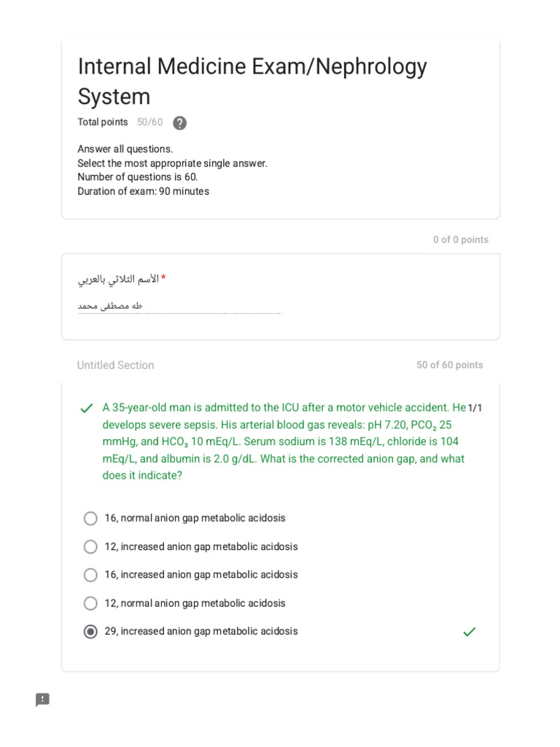Select radio for 29, increased anion gap

pos(90,632)
